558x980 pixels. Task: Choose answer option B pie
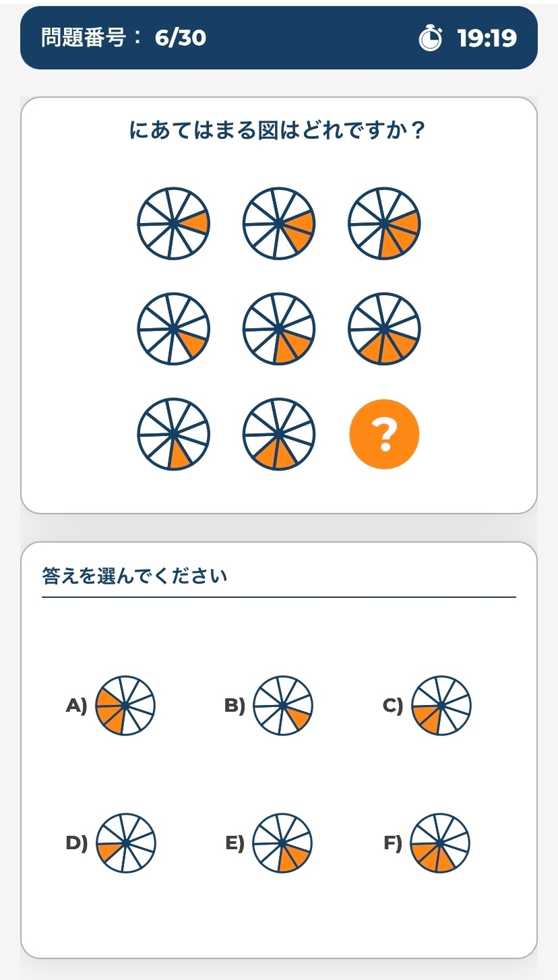tap(283, 706)
